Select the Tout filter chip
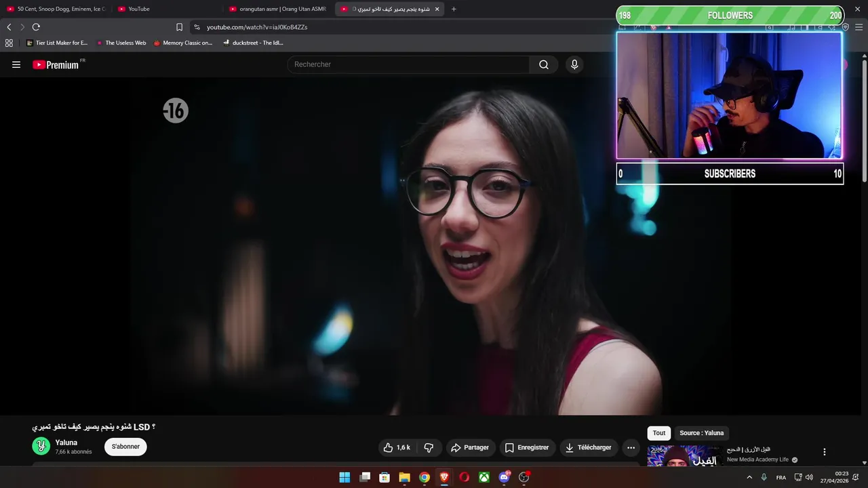This screenshot has width=868, height=488. coord(659,433)
